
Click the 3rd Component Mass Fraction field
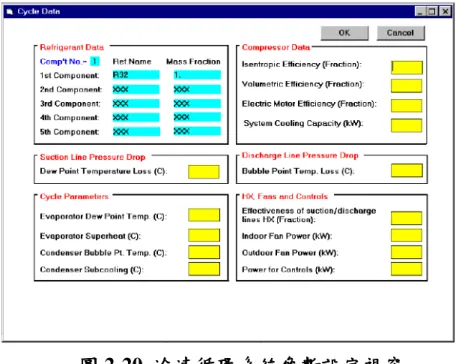pos(197,104)
